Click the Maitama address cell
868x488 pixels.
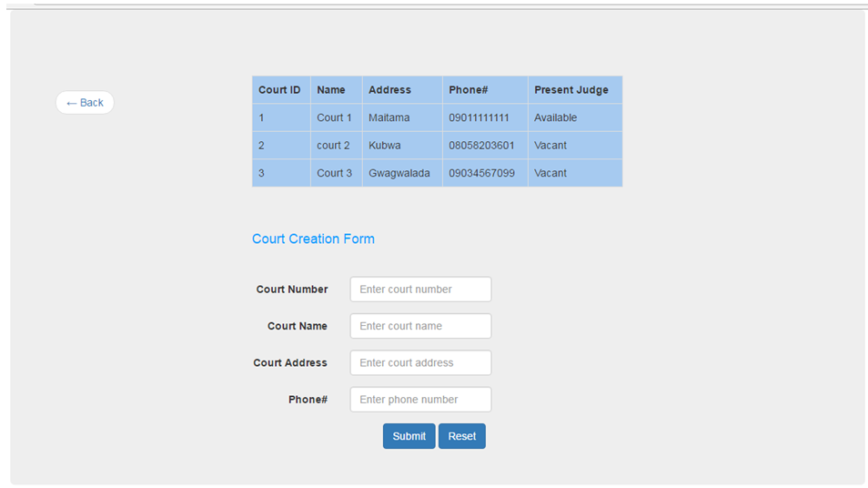point(389,117)
